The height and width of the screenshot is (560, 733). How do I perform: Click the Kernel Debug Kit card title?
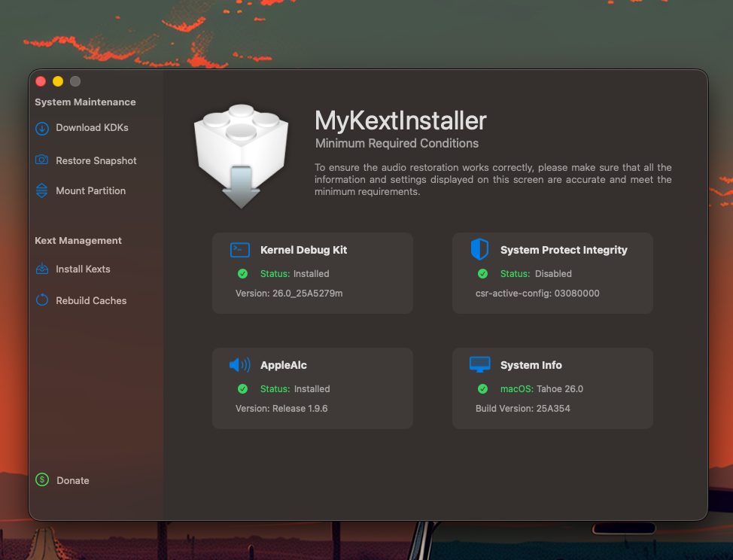304,250
